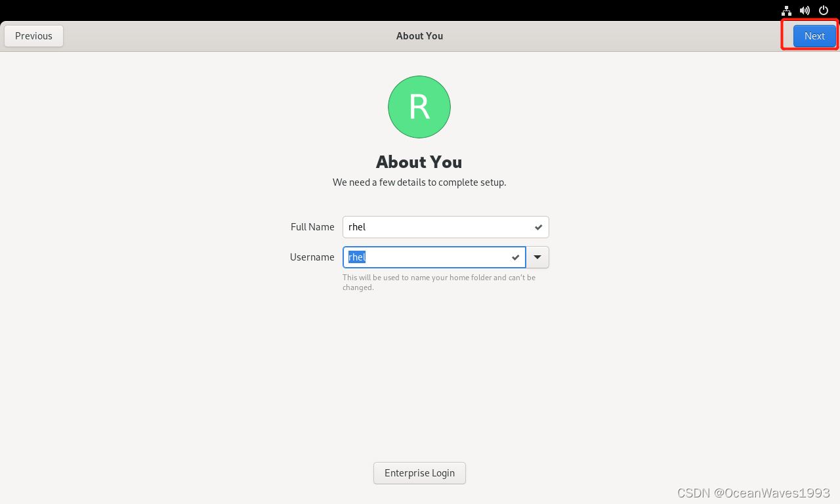Click the checkmark icon in Full Name field
This screenshot has height=504, width=840.
coord(538,227)
